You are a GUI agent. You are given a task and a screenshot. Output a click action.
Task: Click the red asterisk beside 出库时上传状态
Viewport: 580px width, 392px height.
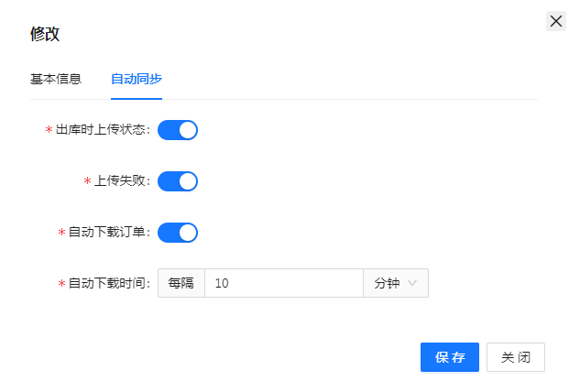[x=49, y=131]
